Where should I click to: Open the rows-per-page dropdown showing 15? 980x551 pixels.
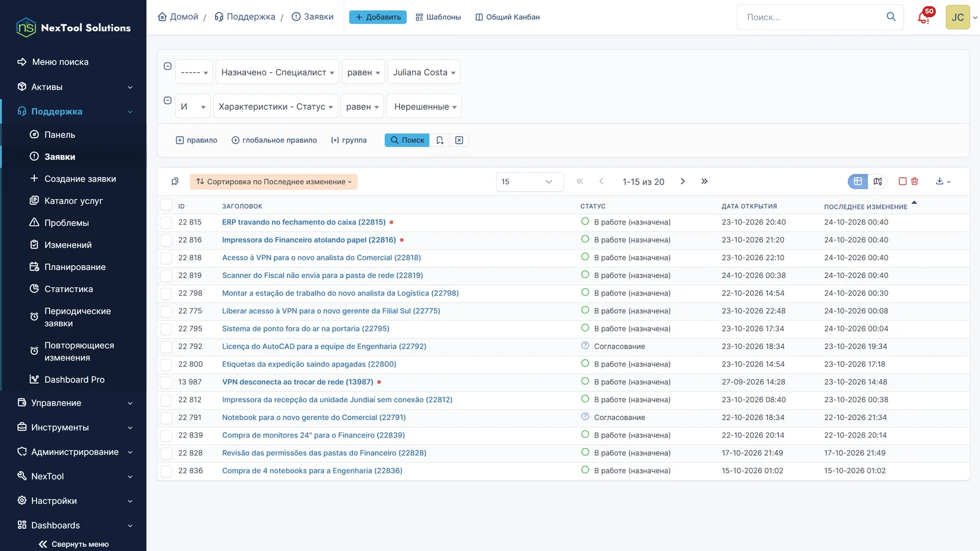530,181
